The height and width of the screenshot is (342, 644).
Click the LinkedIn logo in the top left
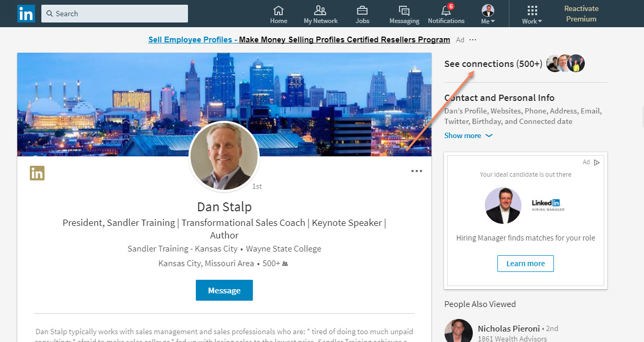[26, 13]
